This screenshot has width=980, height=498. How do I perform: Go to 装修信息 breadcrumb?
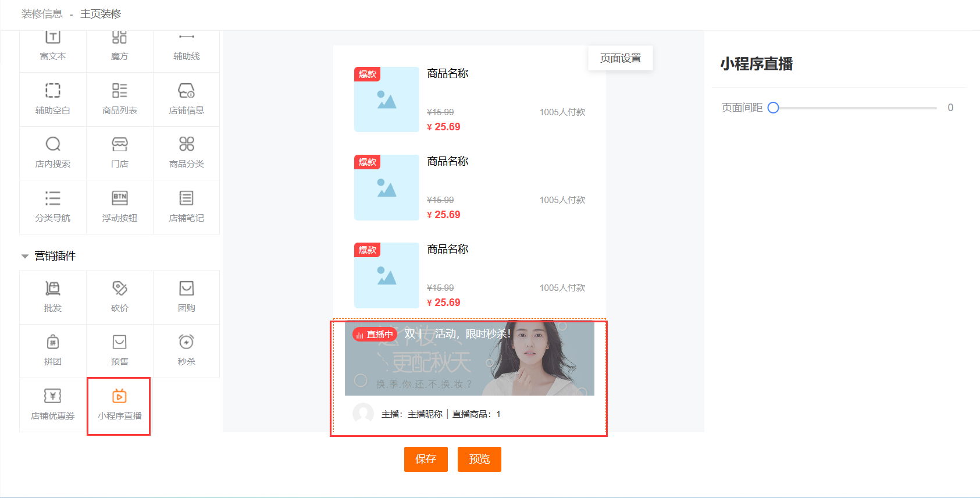tap(42, 13)
